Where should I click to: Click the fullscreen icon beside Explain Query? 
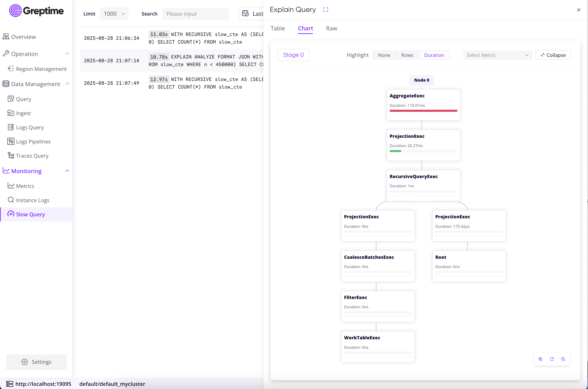point(326,10)
